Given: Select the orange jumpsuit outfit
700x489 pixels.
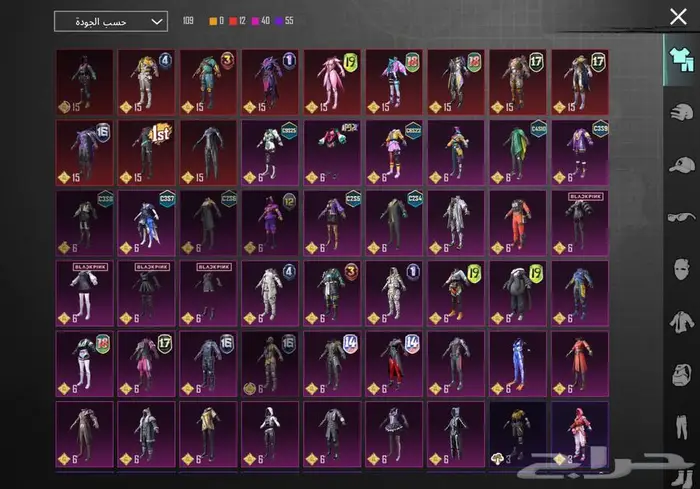Looking at the screenshot, I should [x=518, y=222].
